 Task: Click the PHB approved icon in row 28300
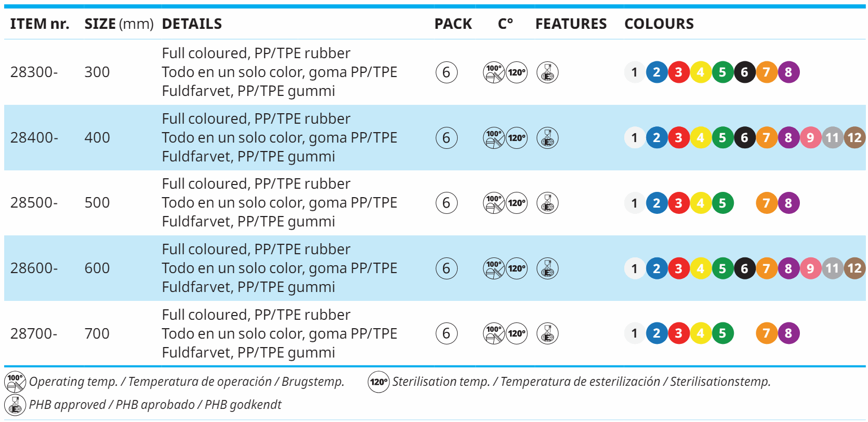tap(547, 72)
